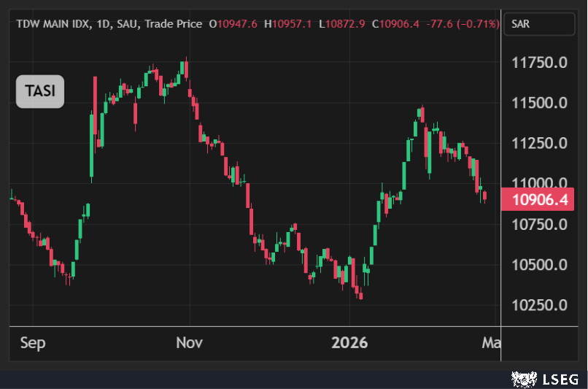588x389 pixels.
Task: Click the 10500.0 price axis label
Action: [x=538, y=265]
